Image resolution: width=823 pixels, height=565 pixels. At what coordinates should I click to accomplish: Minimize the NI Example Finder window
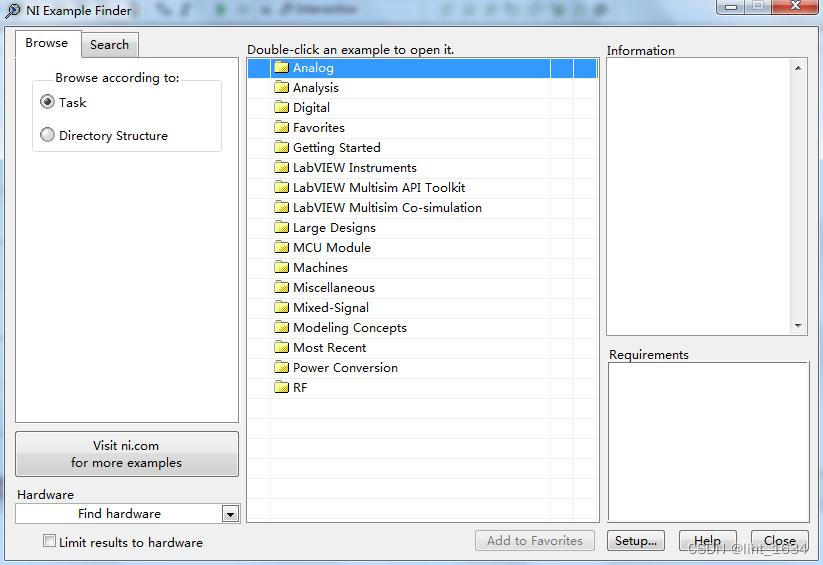coord(730,7)
